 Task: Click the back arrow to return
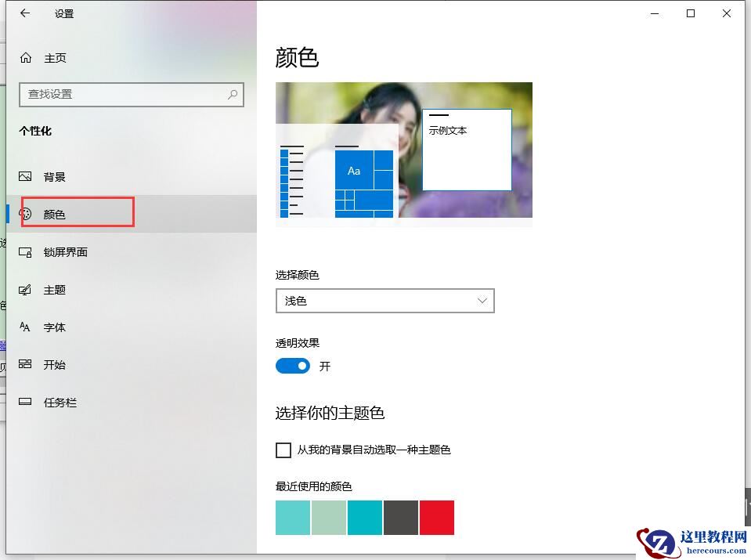point(23,13)
